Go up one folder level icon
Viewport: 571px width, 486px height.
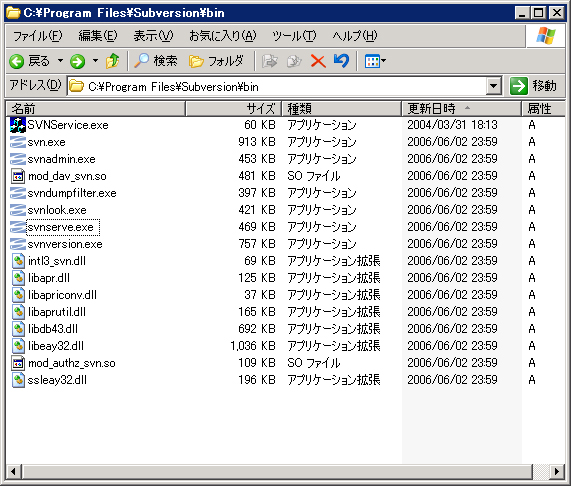click(112, 61)
